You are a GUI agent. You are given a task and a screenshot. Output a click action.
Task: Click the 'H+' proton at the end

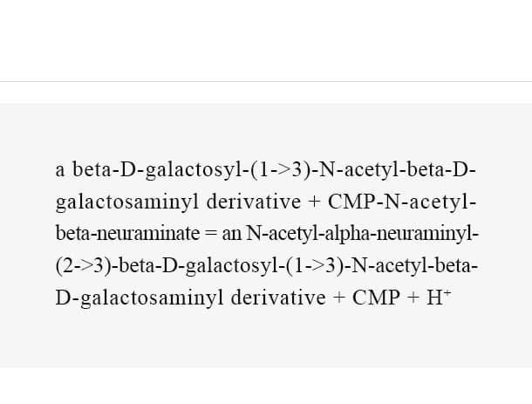pyautogui.click(x=439, y=298)
